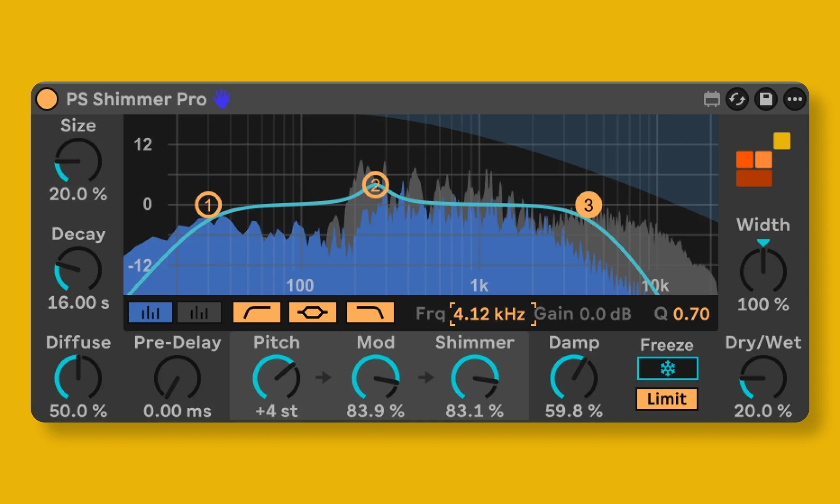Click the device view toggle icon
The image size is (840, 504).
coord(711,100)
